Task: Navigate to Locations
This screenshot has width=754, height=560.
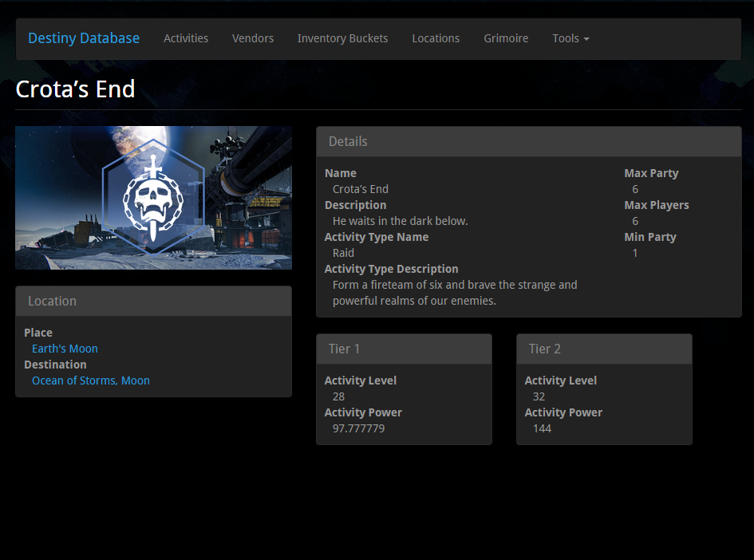Action: [436, 38]
